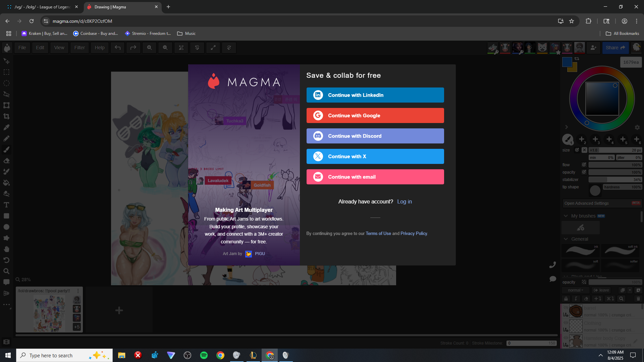The width and height of the screenshot is (644, 362).
Task: Select the eyedropper tool
Action: [6, 127]
